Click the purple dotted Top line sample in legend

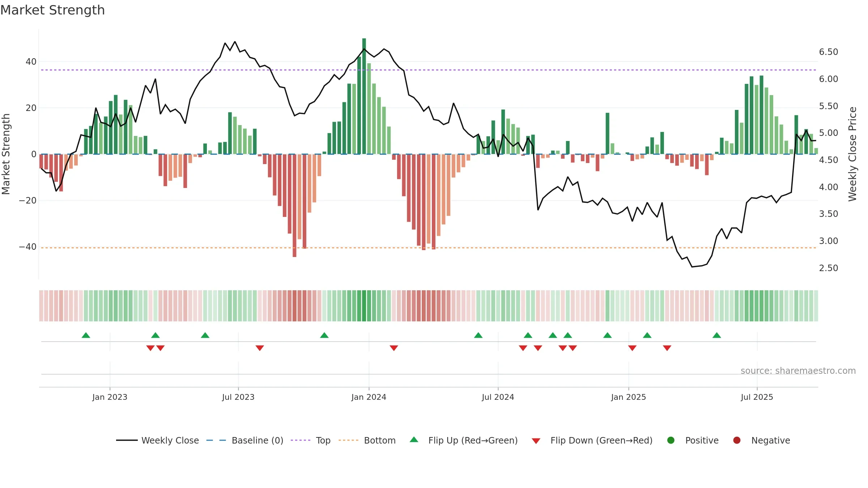point(301,440)
